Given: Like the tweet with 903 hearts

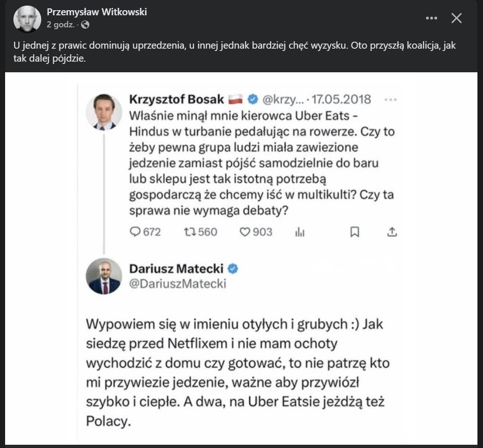Looking at the screenshot, I should [x=245, y=232].
